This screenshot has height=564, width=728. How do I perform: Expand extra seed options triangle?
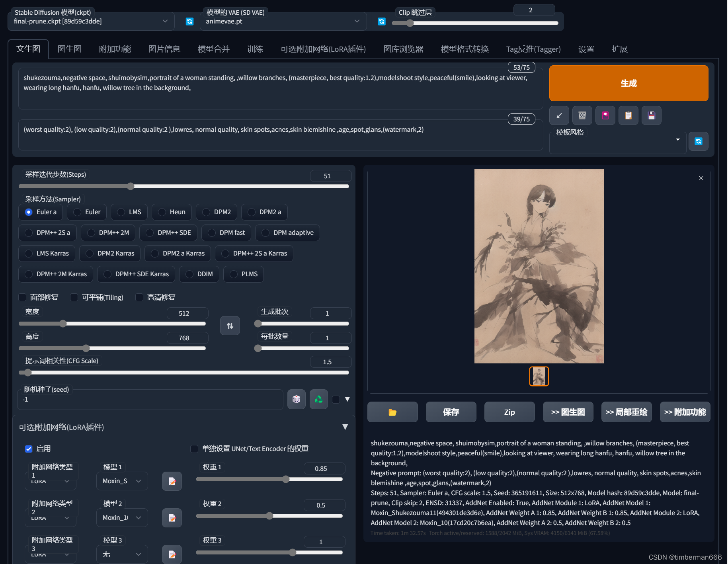click(347, 399)
